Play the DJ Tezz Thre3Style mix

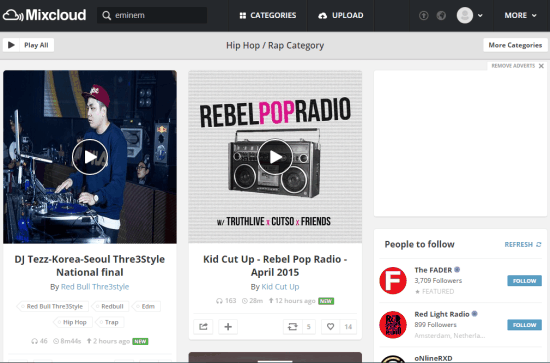click(90, 157)
